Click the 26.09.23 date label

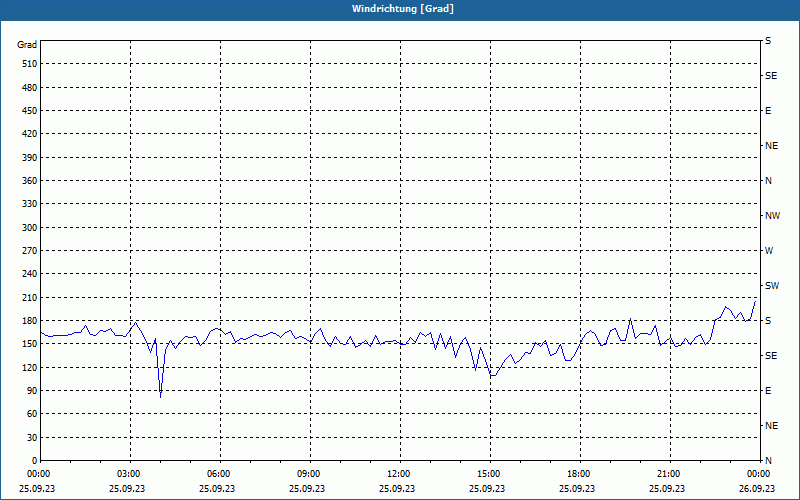click(x=757, y=488)
